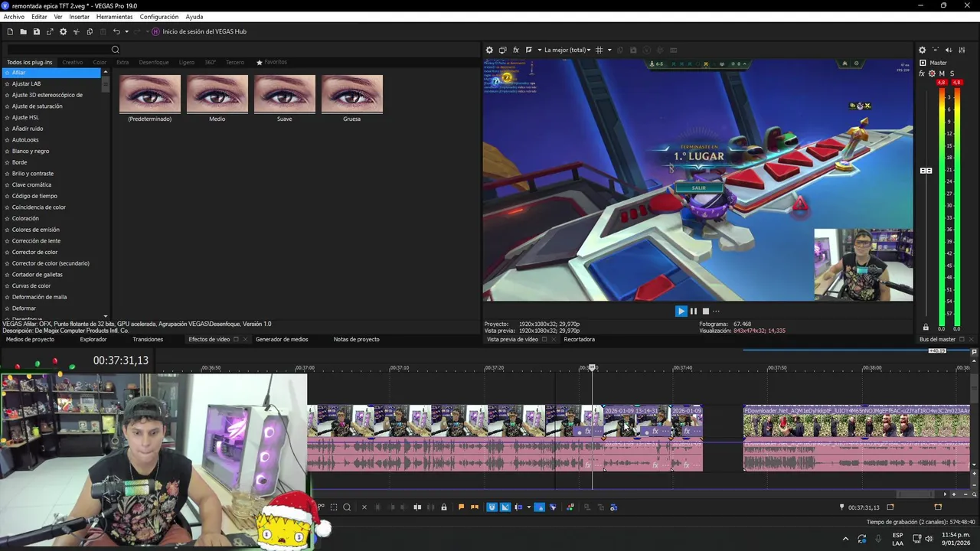This screenshot has height=551, width=980.
Task: Open project properties gear in the main toolbar
Action: click(63, 31)
